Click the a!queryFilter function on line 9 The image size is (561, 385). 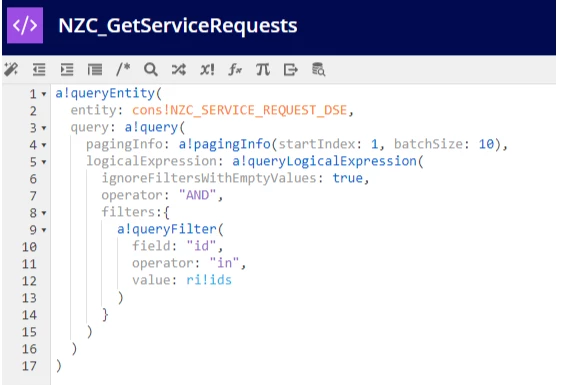coord(167,229)
